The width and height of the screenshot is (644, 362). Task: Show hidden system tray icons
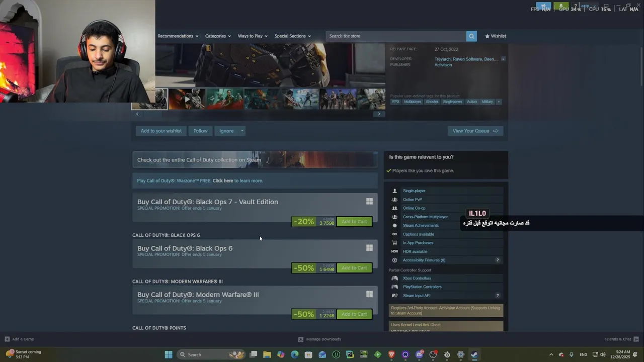click(551, 354)
